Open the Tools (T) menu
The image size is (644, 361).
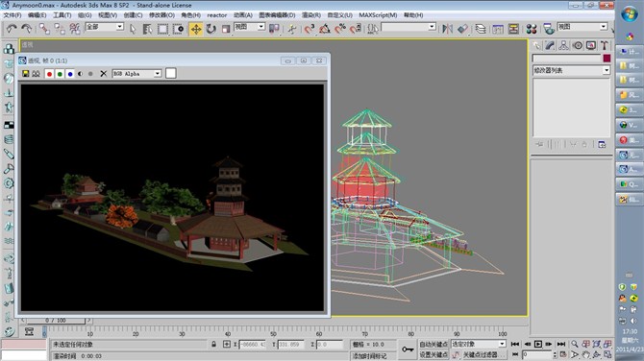tap(62, 15)
